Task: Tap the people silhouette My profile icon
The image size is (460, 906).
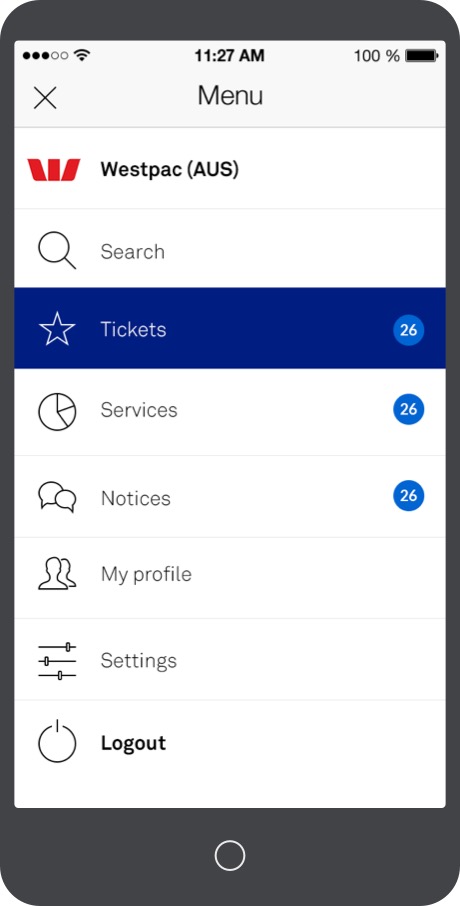Action: pyautogui.click(x=57, y=573)
